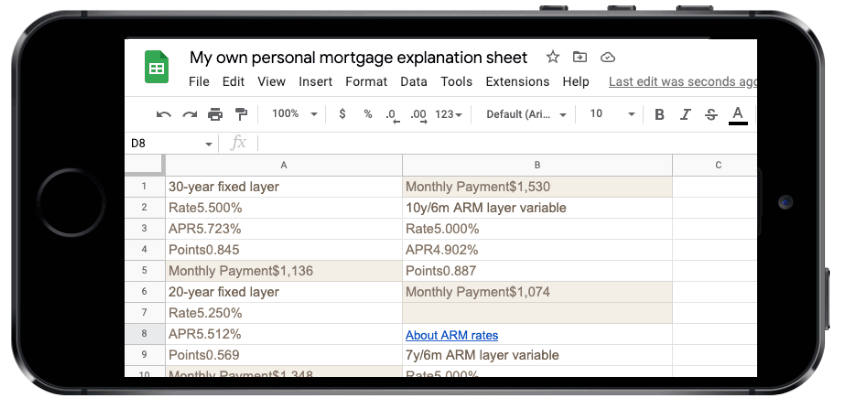Rename the document title
847x408 pixels.
click(358, 57)
